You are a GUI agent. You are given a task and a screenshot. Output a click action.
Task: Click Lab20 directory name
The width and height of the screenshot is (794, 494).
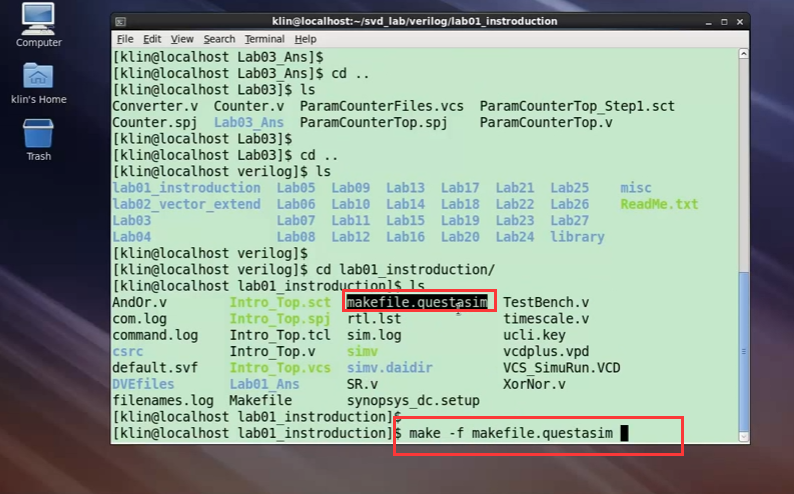[460, 237]
